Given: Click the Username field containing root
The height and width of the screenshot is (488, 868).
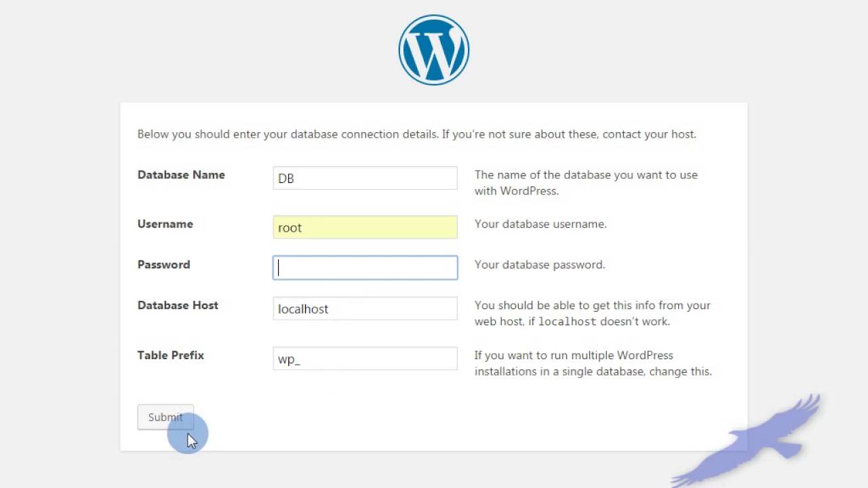Looking at the screenshot, I should [365, 227].
